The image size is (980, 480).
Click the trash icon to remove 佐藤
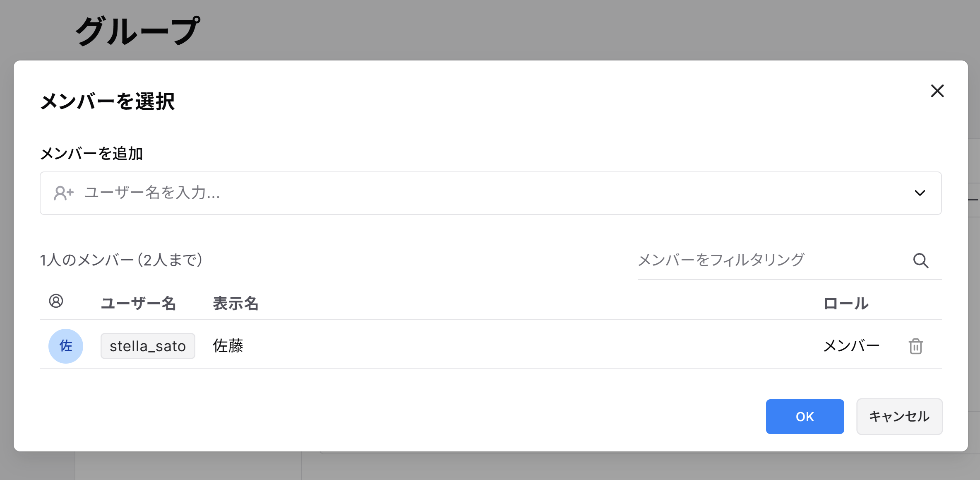point(915,346)
